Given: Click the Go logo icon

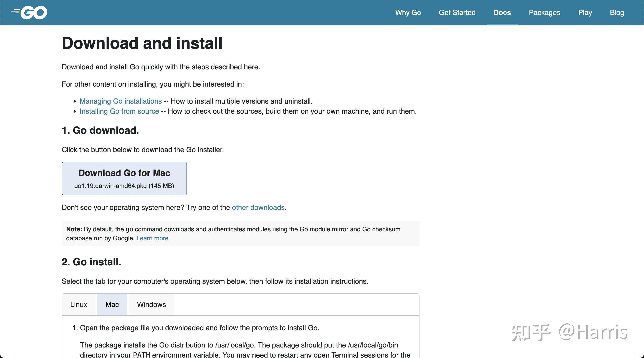Looking at the screenshot, I should coord(29,13).
